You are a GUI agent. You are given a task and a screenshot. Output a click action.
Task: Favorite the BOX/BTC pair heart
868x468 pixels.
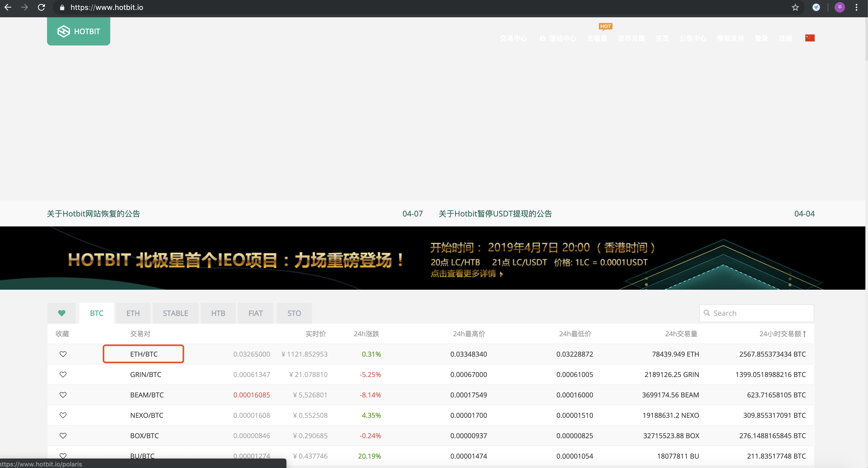[x=63, y=436]
